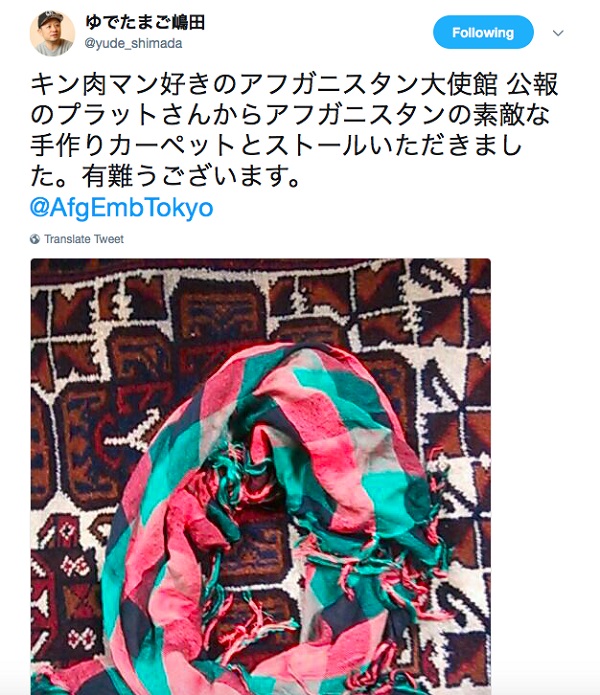
Task: Expand the tweet options chevron menu
Action: [x=558, y=33]
